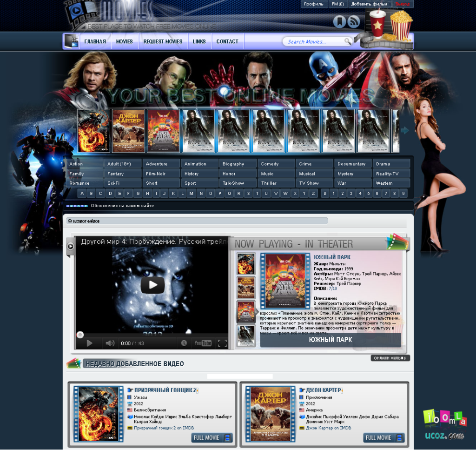
Task: Click the КАТАЛОГ ФАЙЛОВ breadcrumb
Action: [x=86, y=221]
